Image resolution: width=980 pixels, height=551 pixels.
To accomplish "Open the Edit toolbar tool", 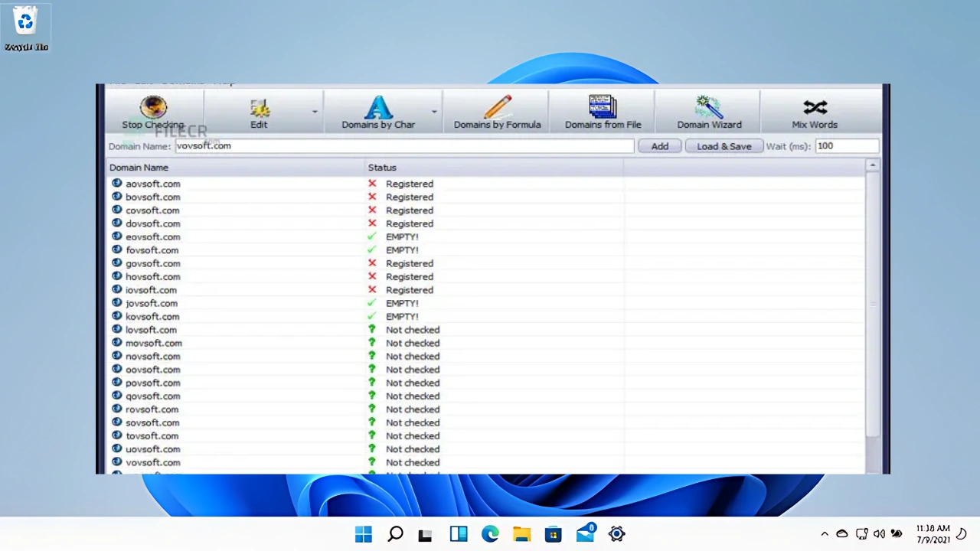I will (x=259, y=112).
